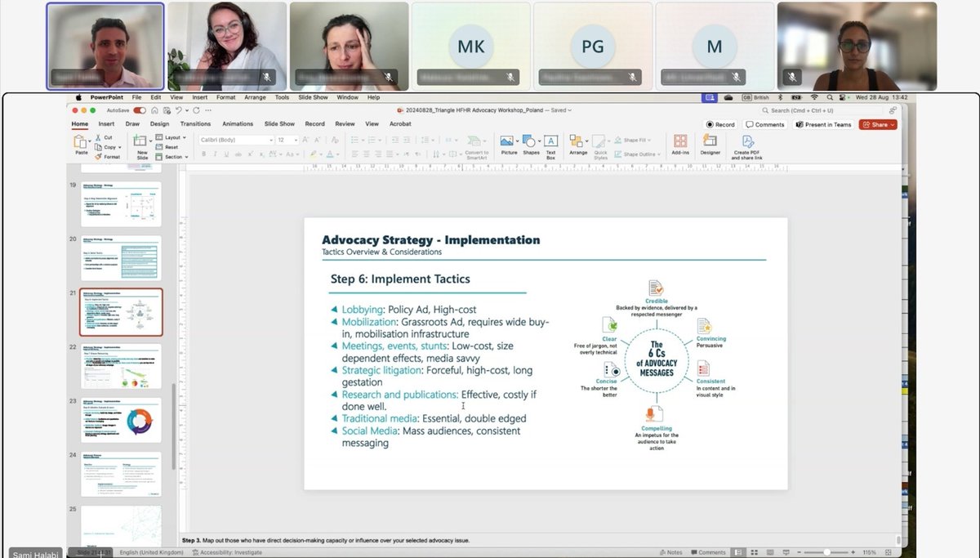The image size is (980, 558).
Task: Open the Acrobat tab
Action: [x=400, y=123]
